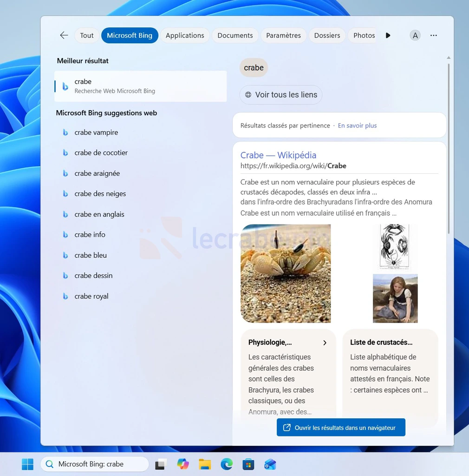This screenshot has height=476, width=469.
Task: Launch Microsoft Edge from taskbar
Action: [227, 464]
